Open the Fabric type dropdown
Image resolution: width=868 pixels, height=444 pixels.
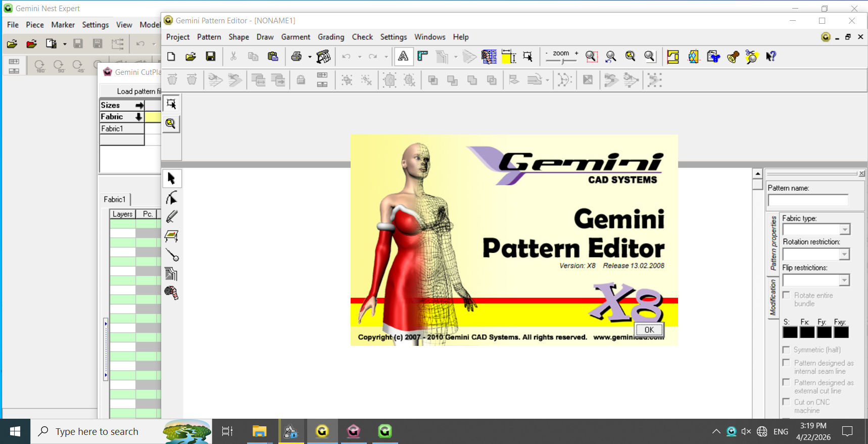click(x=845, y=230)
